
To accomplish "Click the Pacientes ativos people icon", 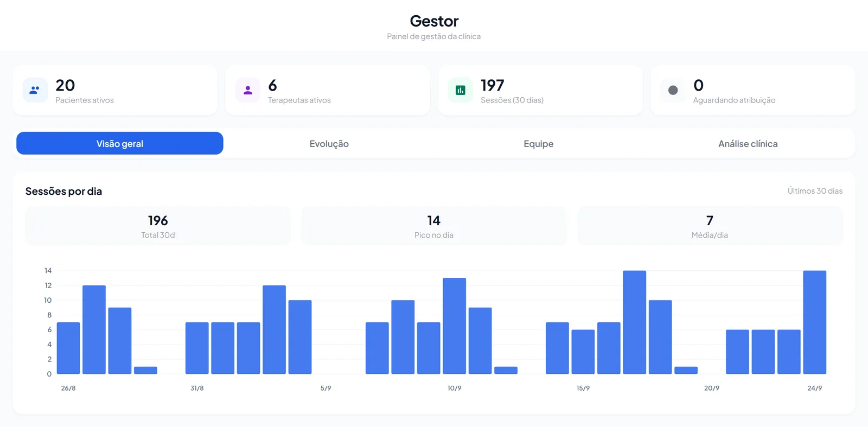I will pyautogui.click(x=35, y=90).
